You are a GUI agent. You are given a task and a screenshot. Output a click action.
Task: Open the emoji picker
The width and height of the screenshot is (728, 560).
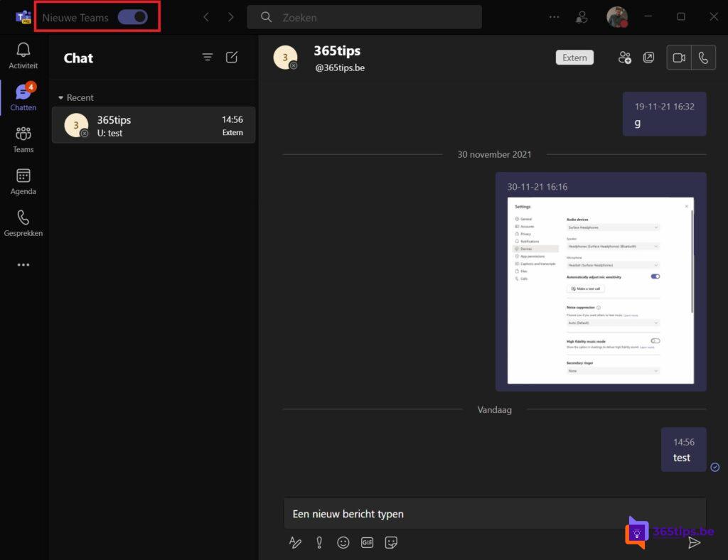coord(343,542)
